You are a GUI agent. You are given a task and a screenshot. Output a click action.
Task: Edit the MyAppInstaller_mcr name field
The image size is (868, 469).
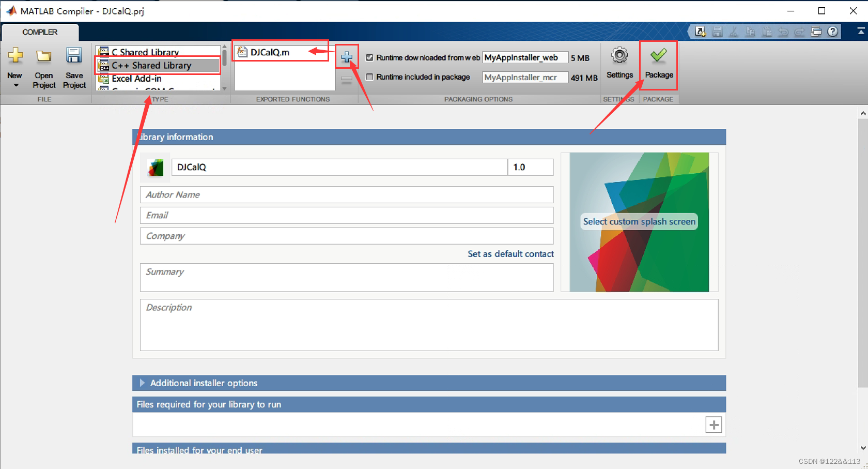click(x=525, y=78)
